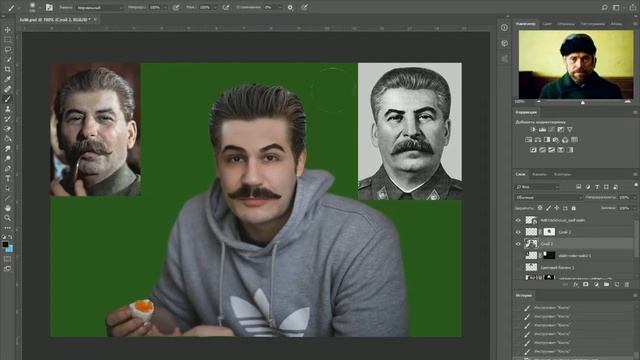The image size is (640, 360).
Task: Switch to the Цвет tab
Action: (547, 24)
